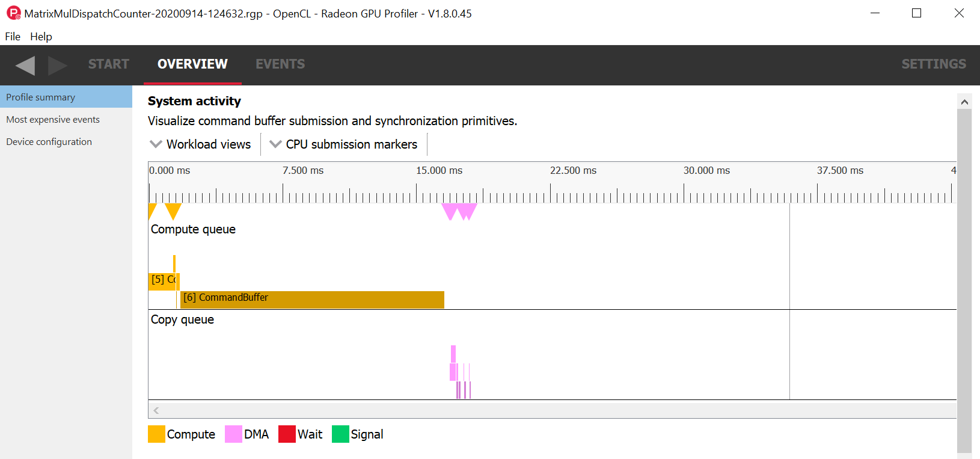Click the yellow Compute legend swatch
980x459 pixels.
coord(156,434)
